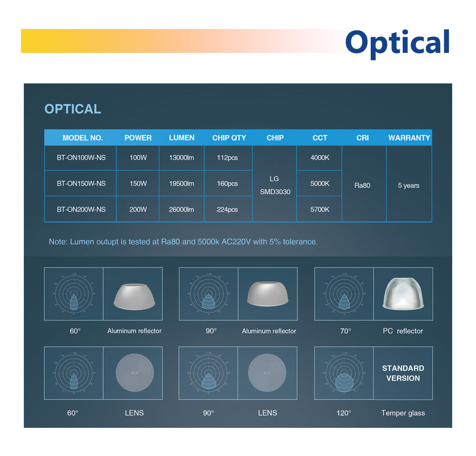Click the 19500lm lumen cell
The width and height of the screenshot is (476, 456).
point(181,183)
